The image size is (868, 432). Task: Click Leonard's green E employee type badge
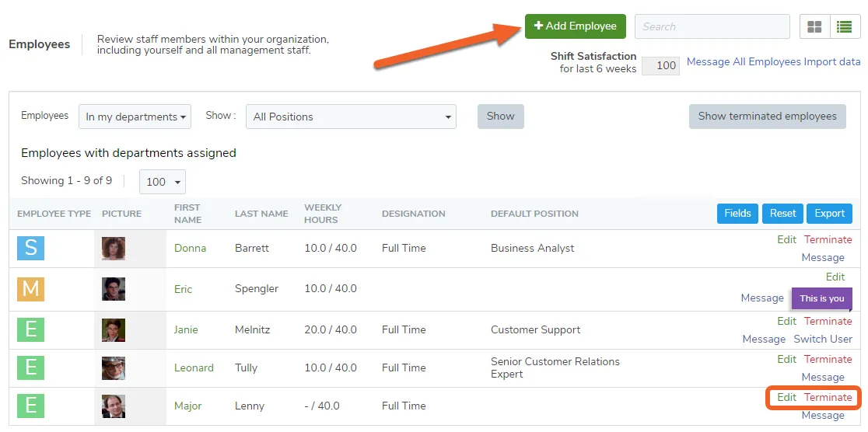click(x=30, y=368)
